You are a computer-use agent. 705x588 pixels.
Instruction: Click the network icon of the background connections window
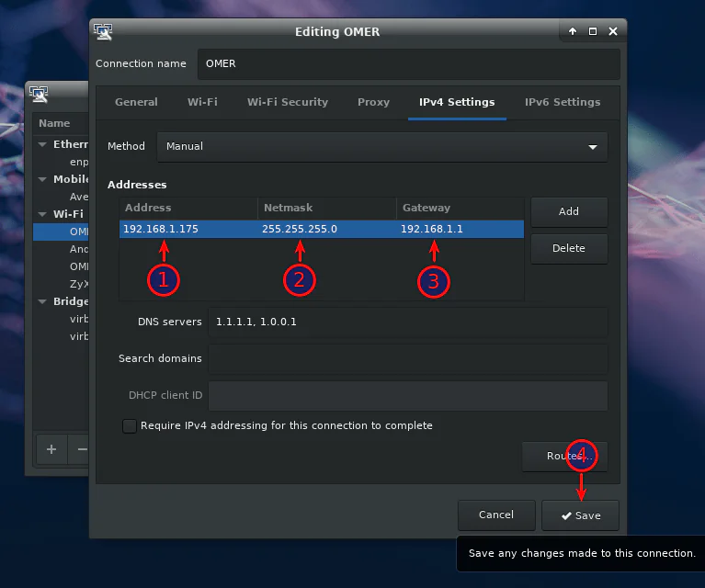click(39, 93)
